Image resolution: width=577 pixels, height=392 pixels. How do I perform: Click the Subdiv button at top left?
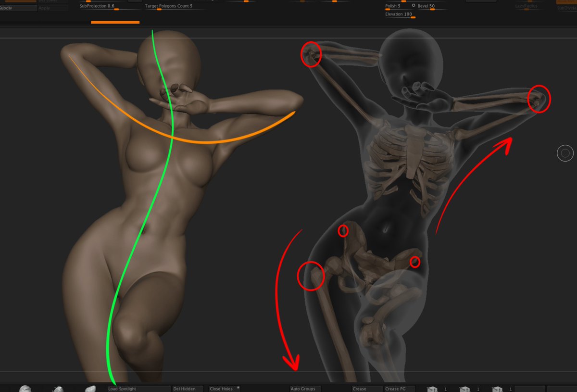18,8
